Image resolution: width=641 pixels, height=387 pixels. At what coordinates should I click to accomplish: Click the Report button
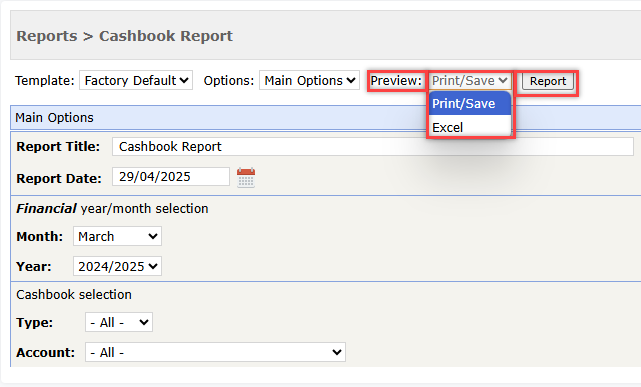pyautogui.click(x=548, y=81)
